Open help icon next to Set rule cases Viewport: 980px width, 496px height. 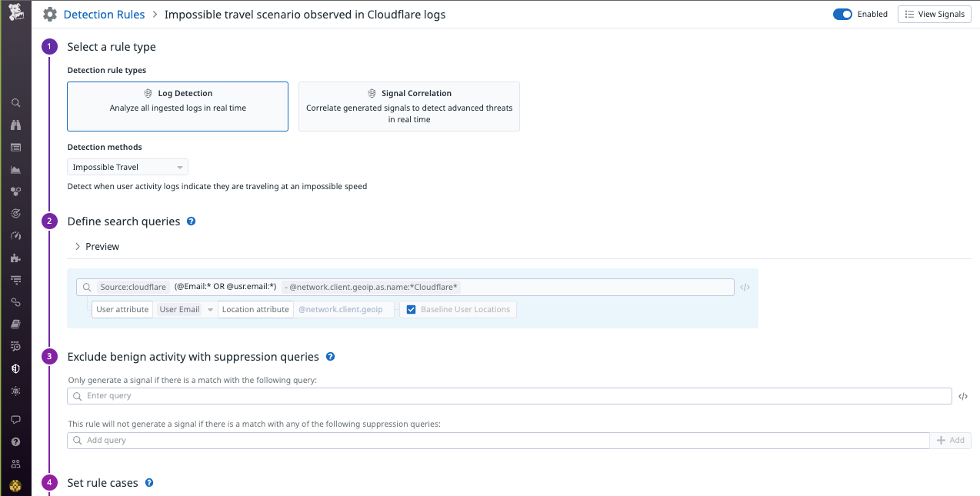click(x=149, y=483)
